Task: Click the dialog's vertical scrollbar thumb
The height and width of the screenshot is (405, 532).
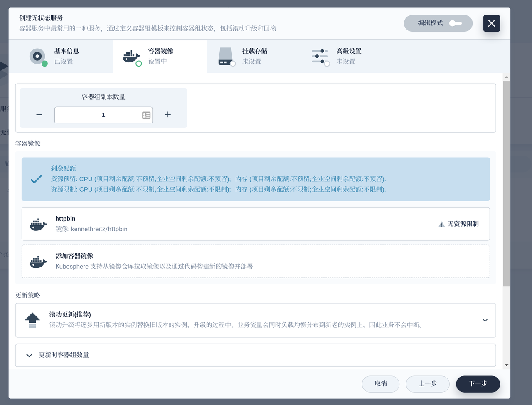Action: (x=506, y=183)
